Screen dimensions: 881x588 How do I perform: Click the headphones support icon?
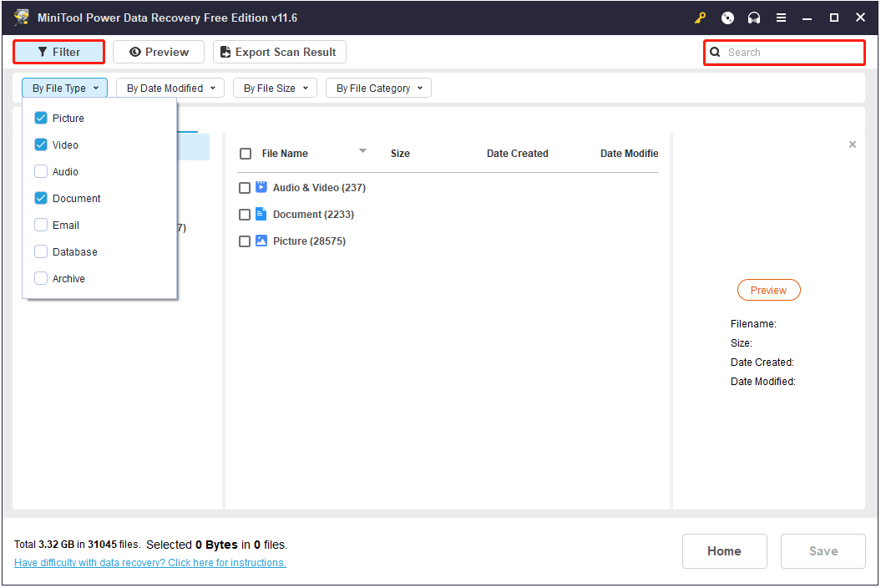pyautogui.click(x=754, y=18)
